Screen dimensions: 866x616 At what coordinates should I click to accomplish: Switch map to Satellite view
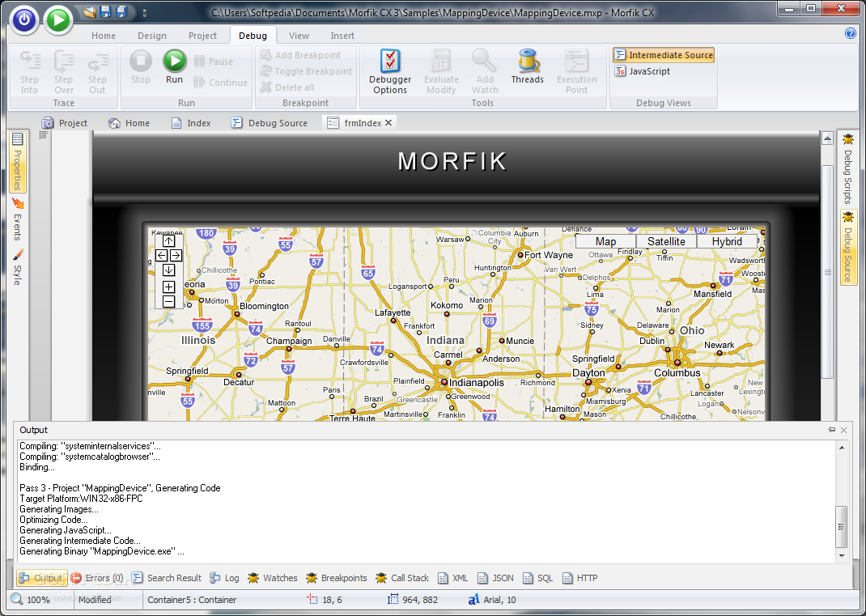point(667,241)
